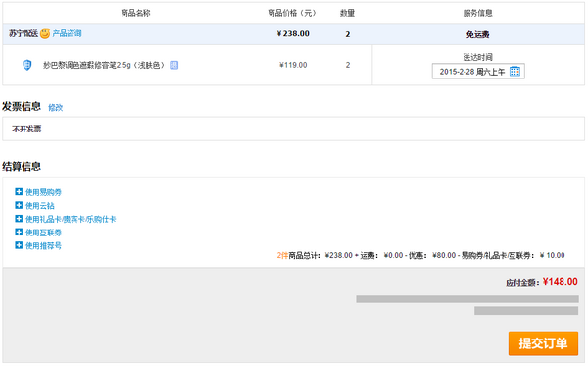Click the small tag icon after product name
Image resolution: width=588 pixels, height=366 pixels.
[x=174, y=65]
